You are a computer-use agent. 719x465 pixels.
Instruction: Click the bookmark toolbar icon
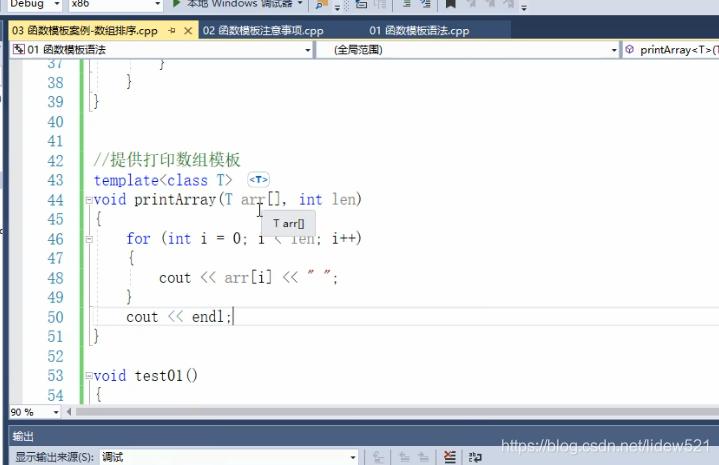[450, 4]
